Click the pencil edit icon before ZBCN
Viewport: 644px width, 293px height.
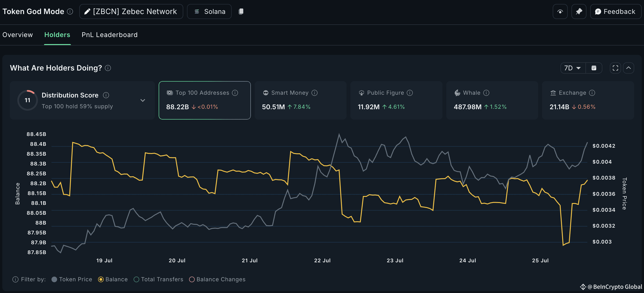pyautogui.click(x=87, y=11)
